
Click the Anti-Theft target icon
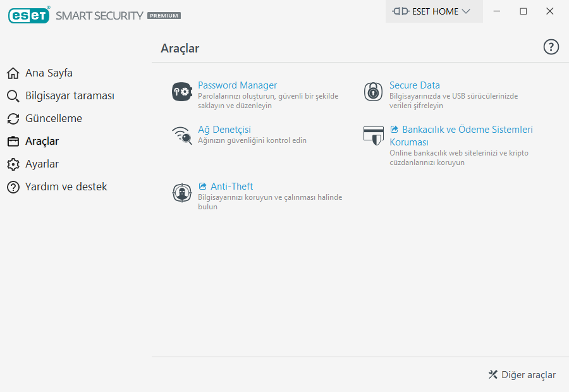[x=181, y=193]
